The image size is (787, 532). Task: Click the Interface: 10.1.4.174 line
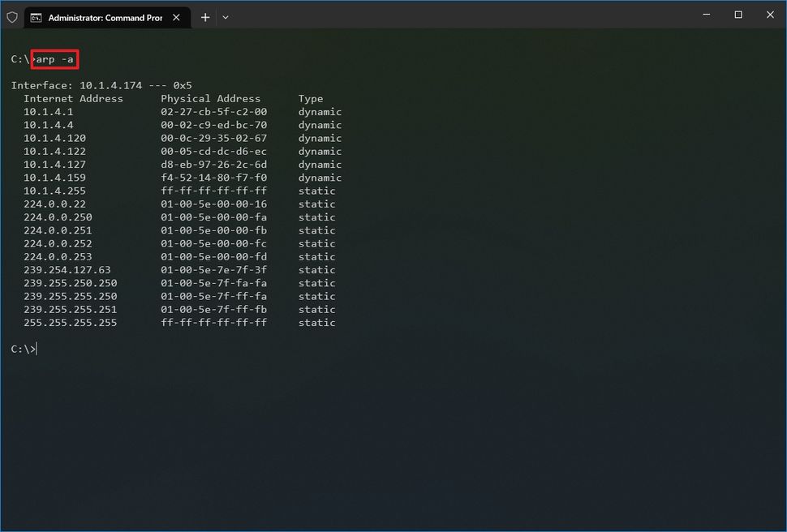coord(101,85)
